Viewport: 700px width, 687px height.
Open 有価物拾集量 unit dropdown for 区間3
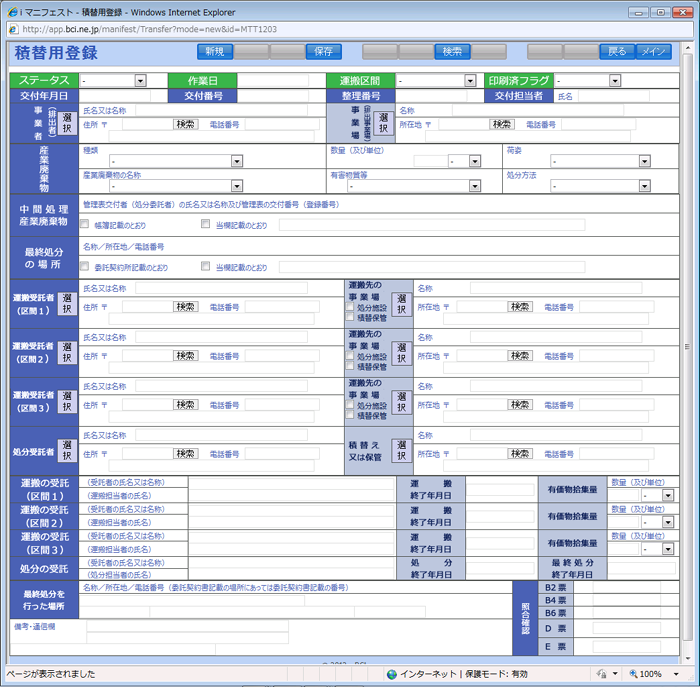tap(668, 549)
